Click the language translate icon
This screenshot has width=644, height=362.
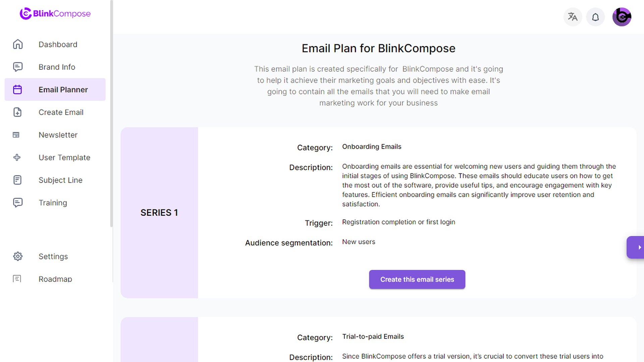(x=573, y=17)
